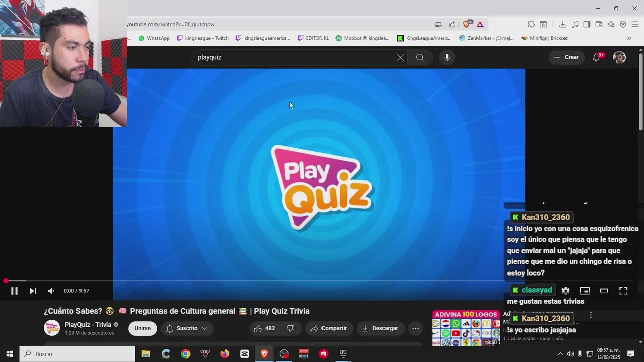The width and height of the screenshot is (644, 362).
Task: Enable miniplayer mode icon
Action: coord(585,291)
